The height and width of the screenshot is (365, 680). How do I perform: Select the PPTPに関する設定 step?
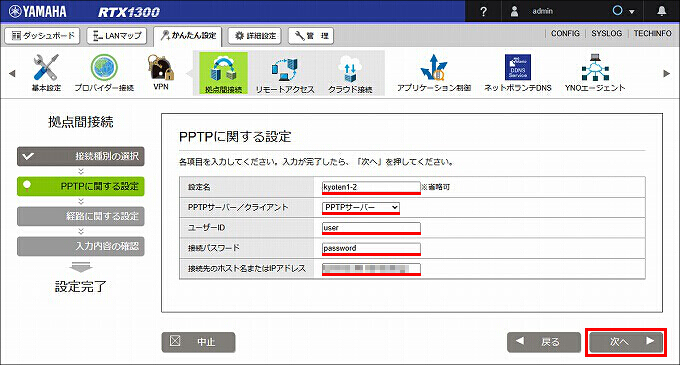[x=81, y=186]
